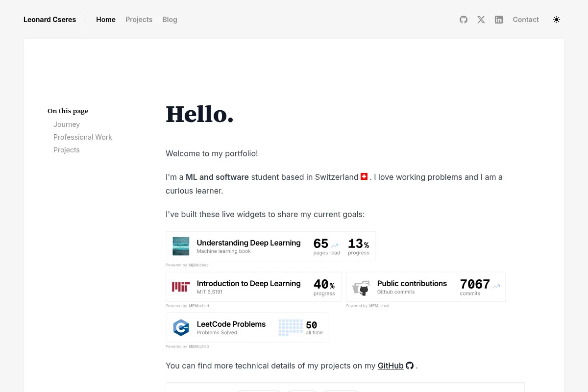The width and height of the screenshot is (588, 392).
Task: Click the LeetCode activity grid graphic
Action: tap(291, 328)
